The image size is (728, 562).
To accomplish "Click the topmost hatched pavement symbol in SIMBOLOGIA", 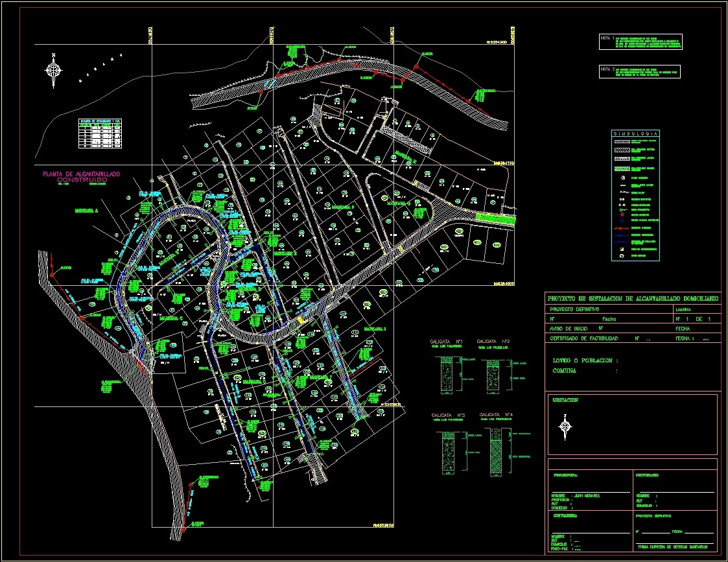I will [x=622, y=142].
